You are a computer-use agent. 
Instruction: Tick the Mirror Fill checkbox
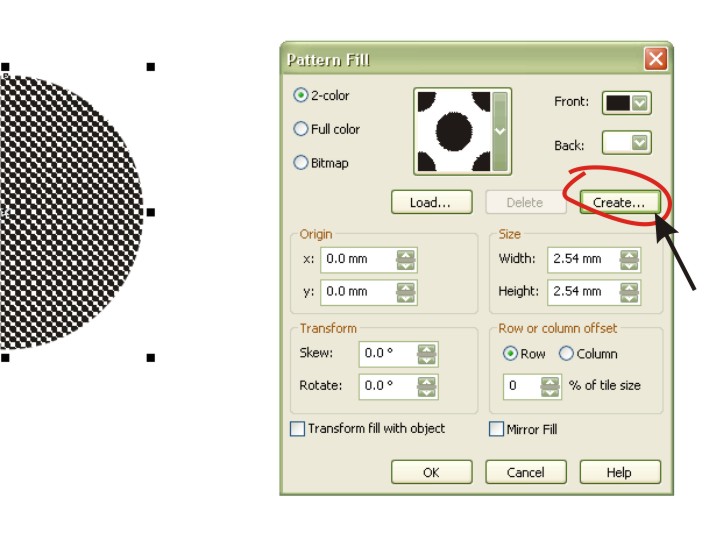tap(497, 429)
